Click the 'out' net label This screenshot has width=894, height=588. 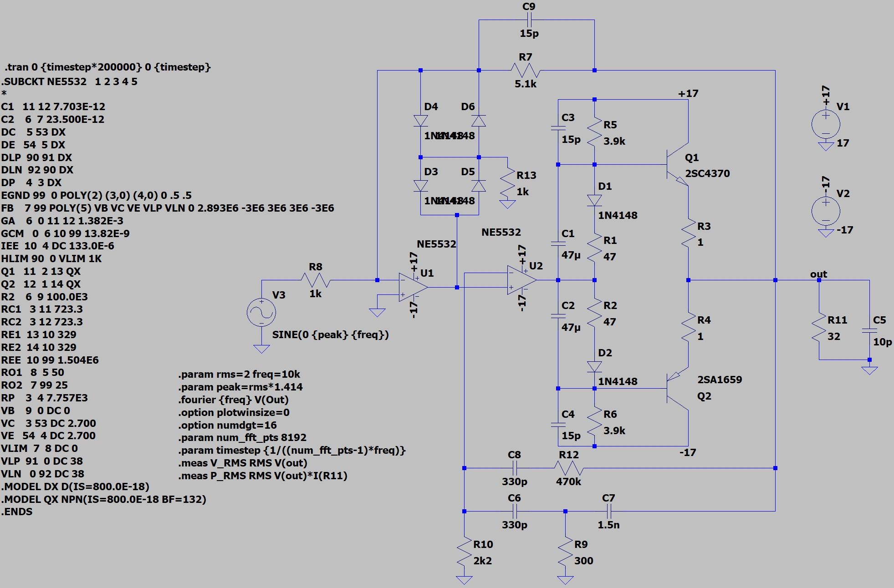818,274
